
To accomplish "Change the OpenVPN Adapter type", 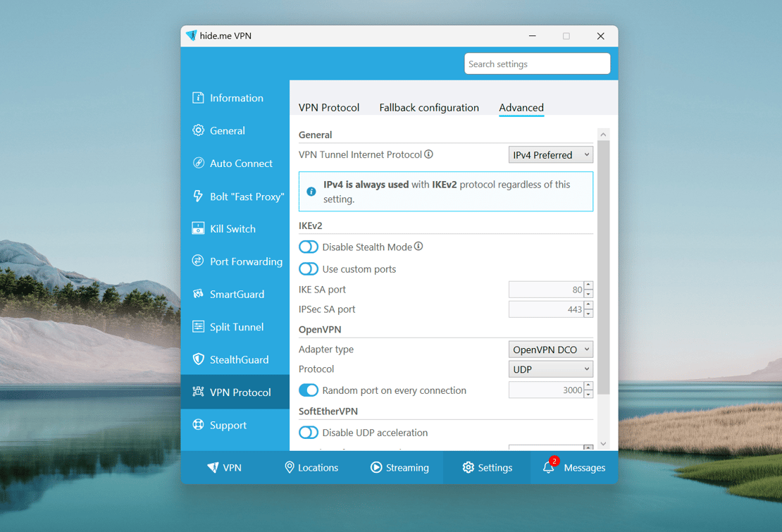I will [550, 349].
